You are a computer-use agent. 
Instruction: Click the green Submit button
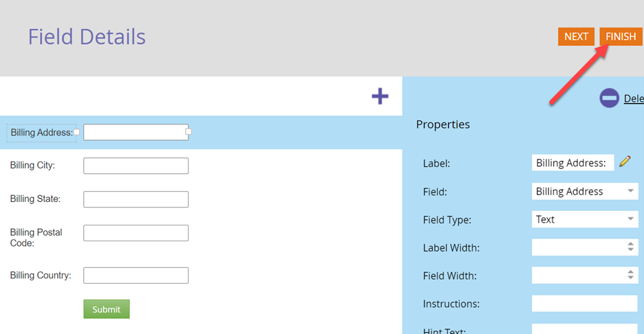point(107,309)
